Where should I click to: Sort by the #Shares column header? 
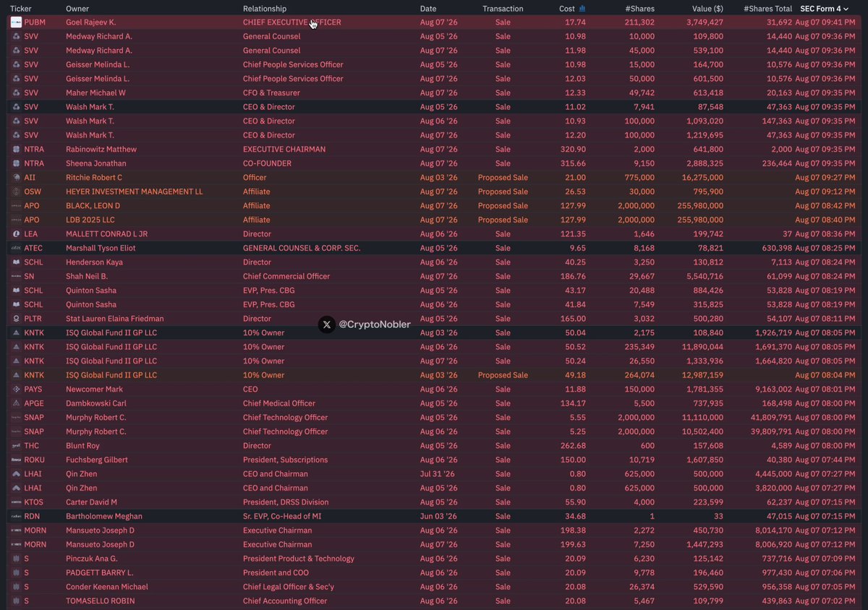(640, 9)
